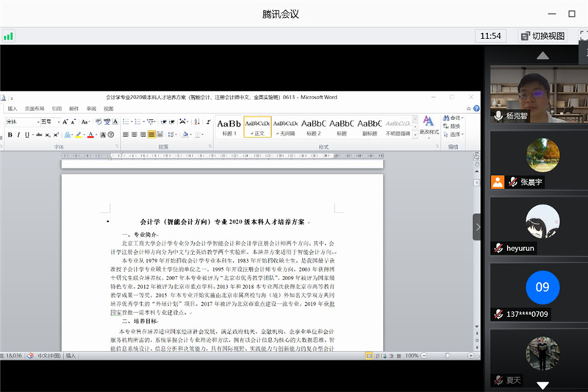Click the 切换视图 button
Viewport: 588px width, 392px height.
pyautogui.click(x=542, y=35)
